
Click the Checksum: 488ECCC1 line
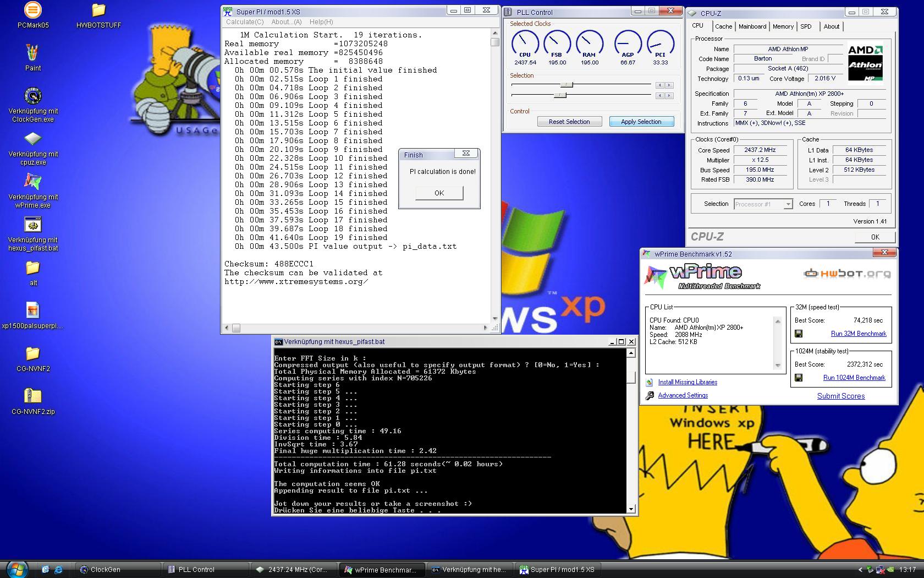pyautogui.click(x=268, y=264)
